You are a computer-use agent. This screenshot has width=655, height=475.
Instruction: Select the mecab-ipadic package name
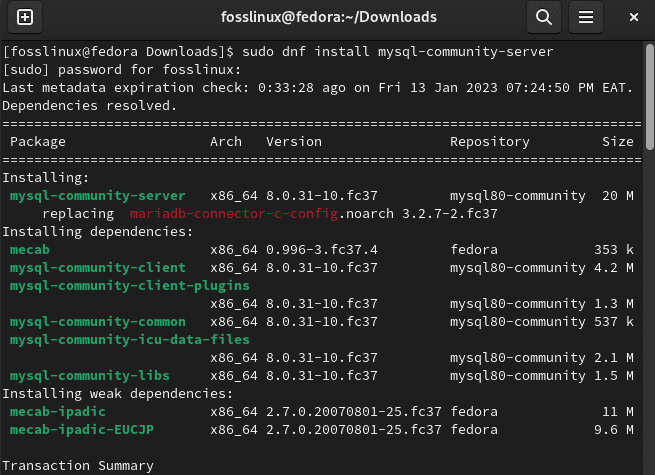(x=58, y=412)
